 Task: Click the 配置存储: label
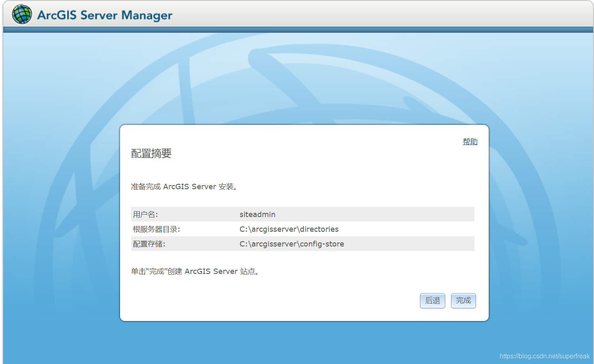149,244
